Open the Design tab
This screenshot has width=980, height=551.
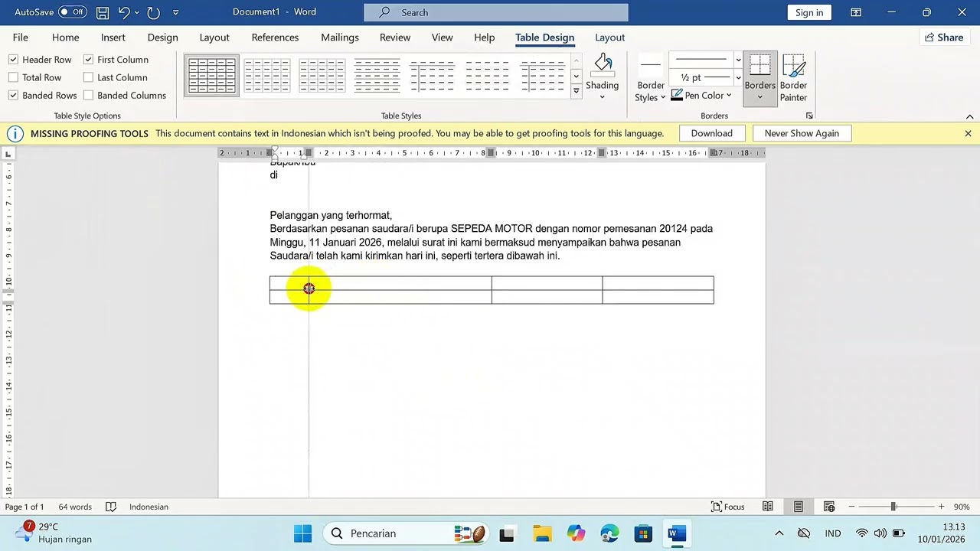(x=162, y=37)
